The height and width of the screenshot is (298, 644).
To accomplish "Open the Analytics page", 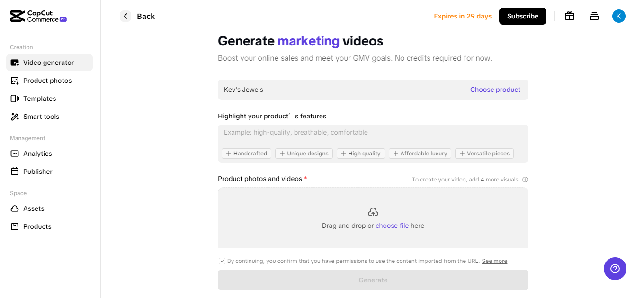I will click(x=37, y=154).
